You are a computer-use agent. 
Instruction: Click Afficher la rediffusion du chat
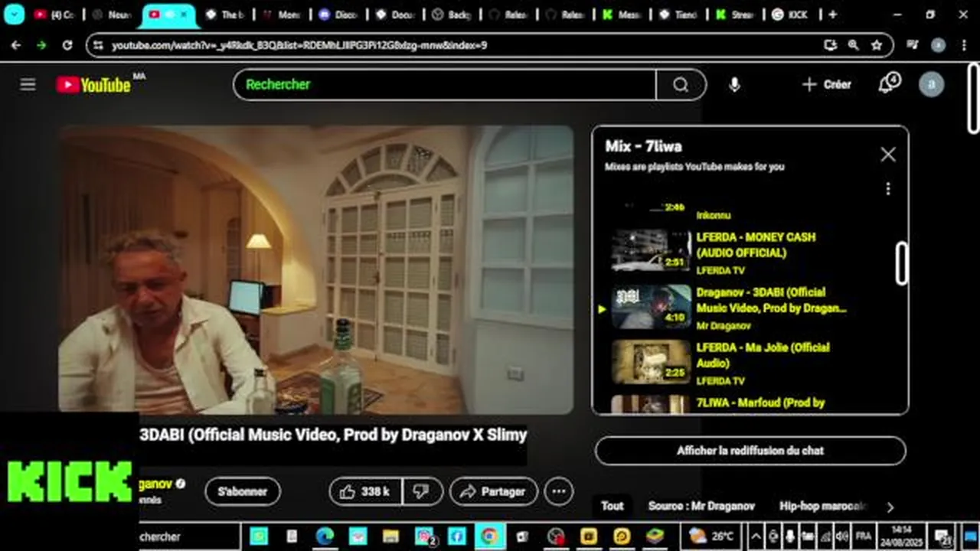750,451
